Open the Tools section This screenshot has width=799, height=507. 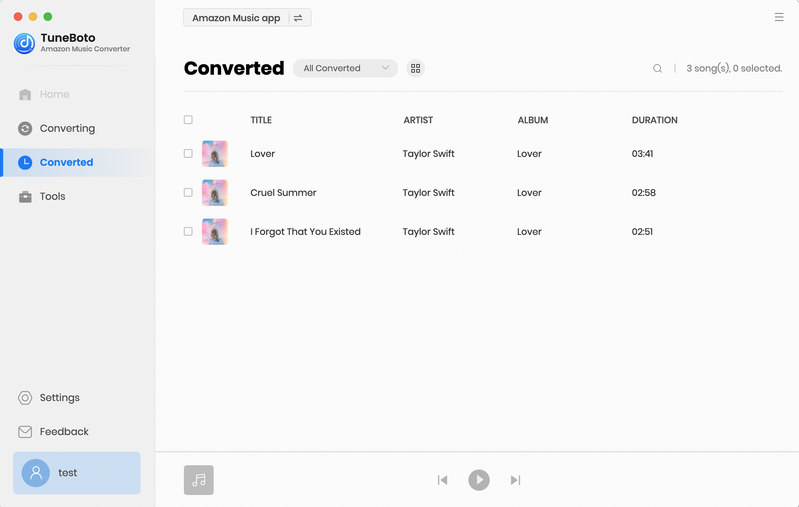click(x=42, y=196)
